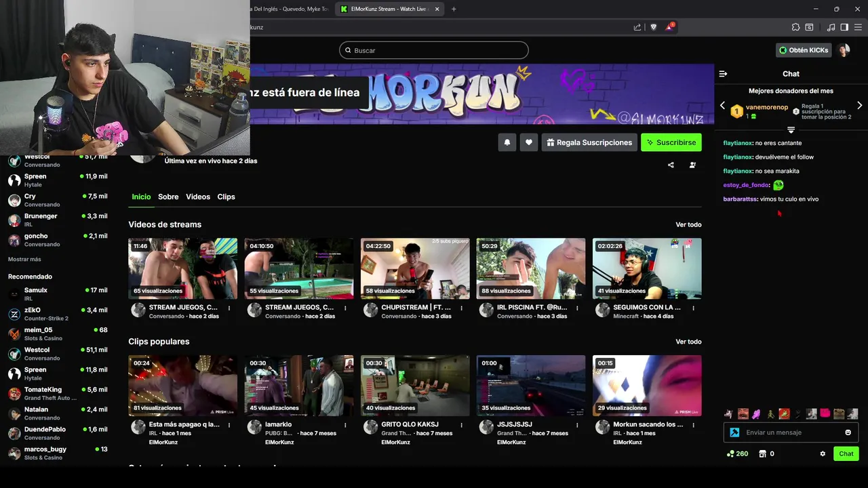Screen dimensions: 868x488
Task: Open Spreen Hytale channel under Westcol 51,7 mil
Action: pos(58,180)
